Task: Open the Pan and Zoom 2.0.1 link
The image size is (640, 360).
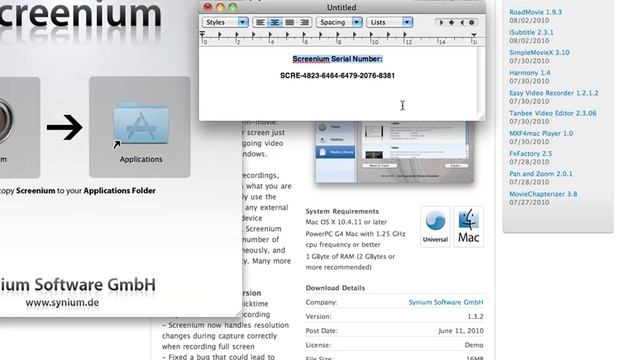Action: click(x=541, y=174)
